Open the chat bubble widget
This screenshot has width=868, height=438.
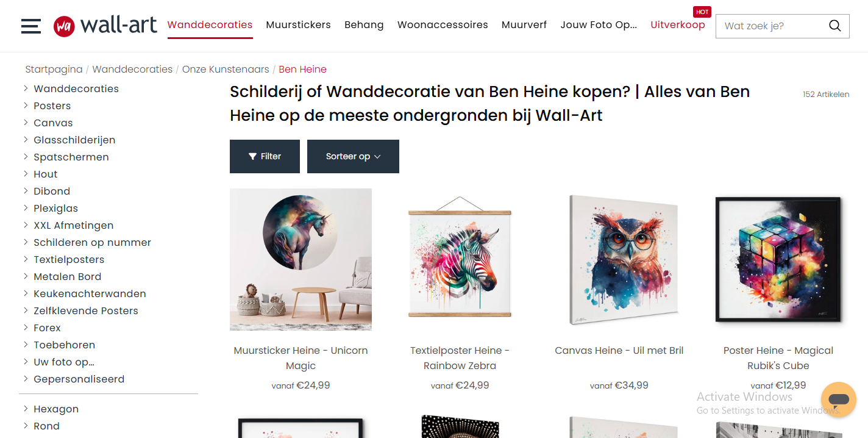point(839,400)
